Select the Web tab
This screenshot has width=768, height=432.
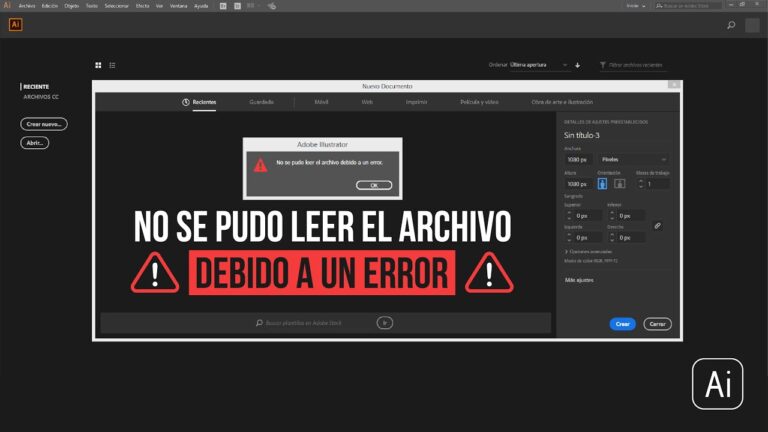click(x=367, y=102)
